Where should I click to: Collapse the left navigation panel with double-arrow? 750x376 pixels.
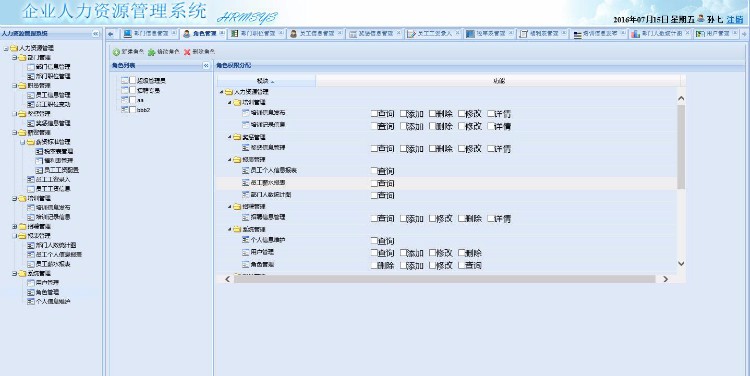[96, 34]
